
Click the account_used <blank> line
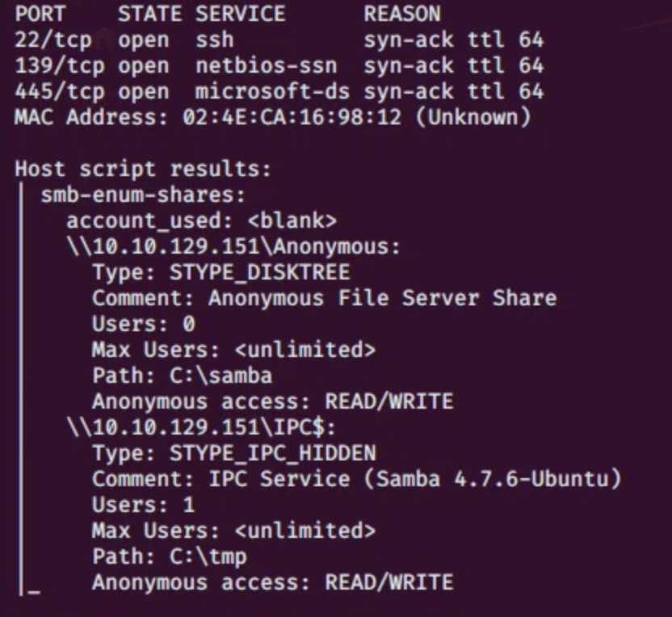coord(201,221)
